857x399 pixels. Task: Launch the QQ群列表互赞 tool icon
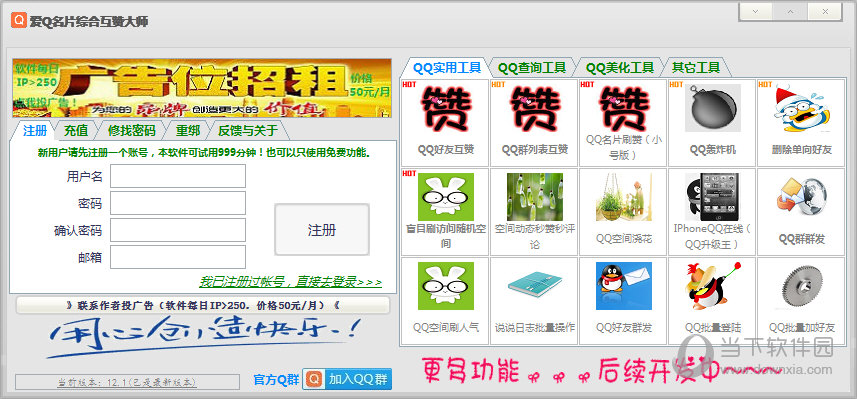(535, 109)
